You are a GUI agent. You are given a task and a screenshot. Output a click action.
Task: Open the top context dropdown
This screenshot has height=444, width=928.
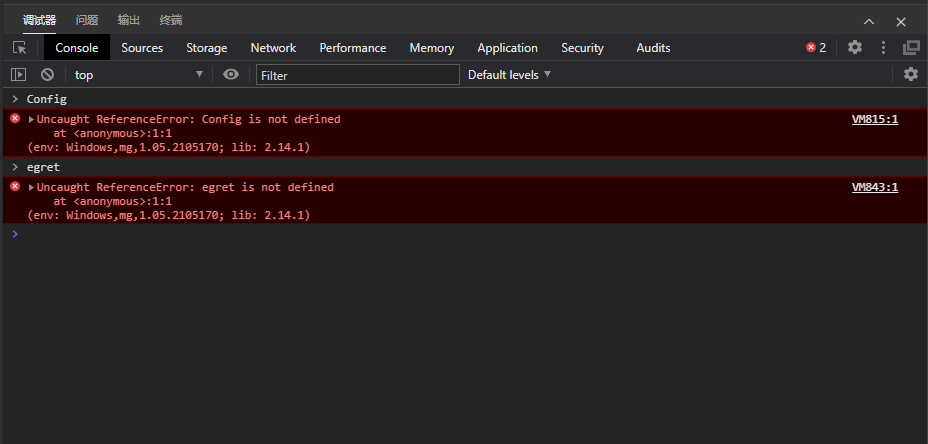[138, 75]
